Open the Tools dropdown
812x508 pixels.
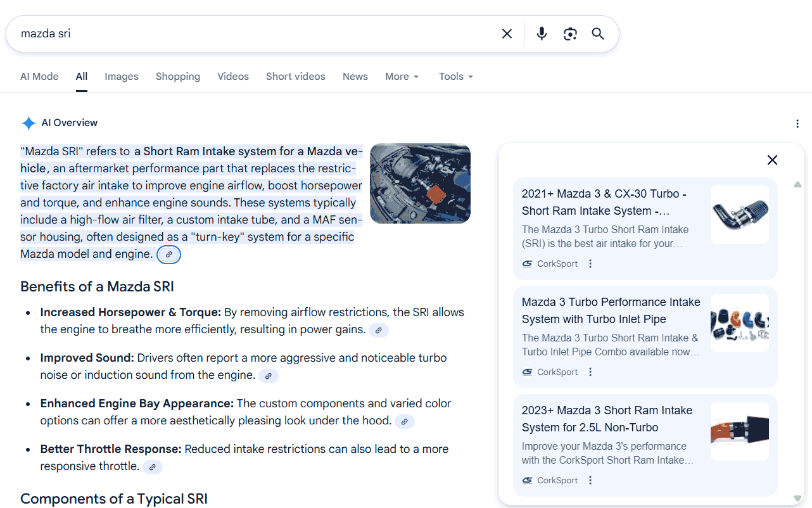click(455, 77)
